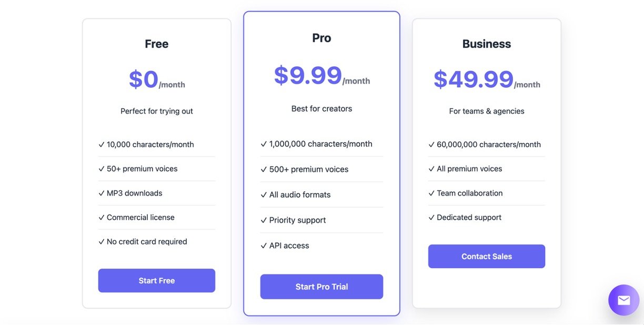644x325 pixels.
Task: Click checkmark beside Team collaboration
Action: 431,193
